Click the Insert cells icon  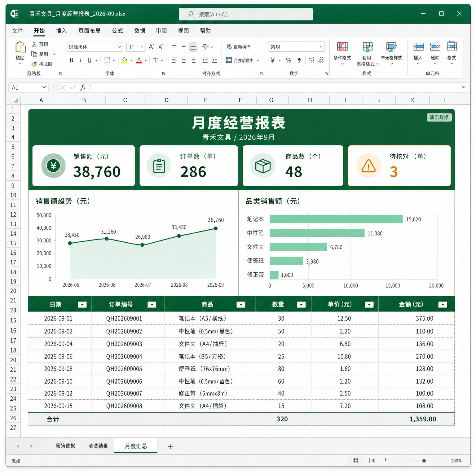[x=418, y=47]
